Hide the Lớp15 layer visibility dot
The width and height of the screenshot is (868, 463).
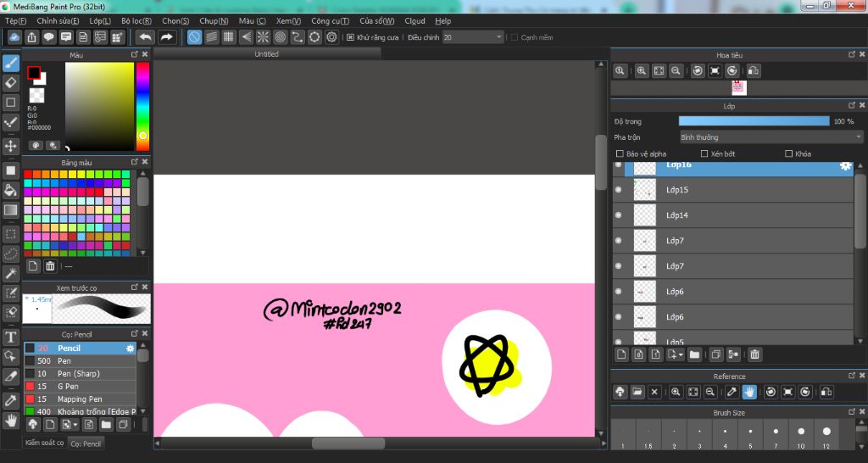point(618,189)
